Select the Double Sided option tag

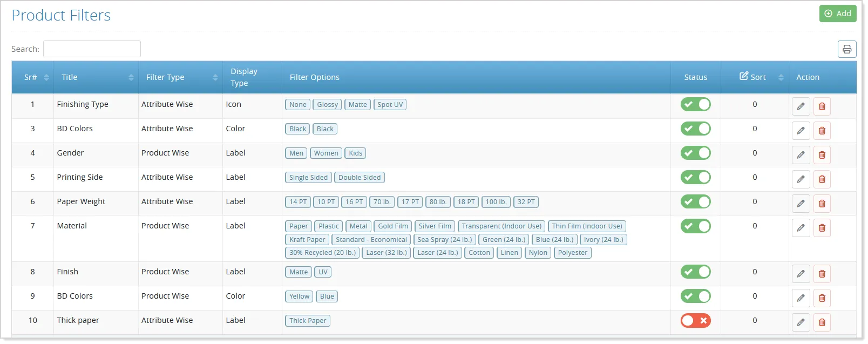click(x=360, y=178)
